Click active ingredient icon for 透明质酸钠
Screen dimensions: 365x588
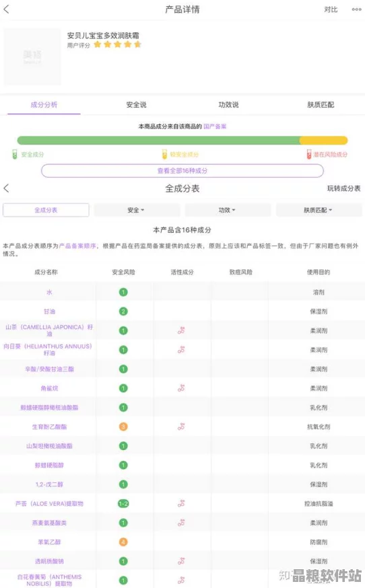(181, 561)
